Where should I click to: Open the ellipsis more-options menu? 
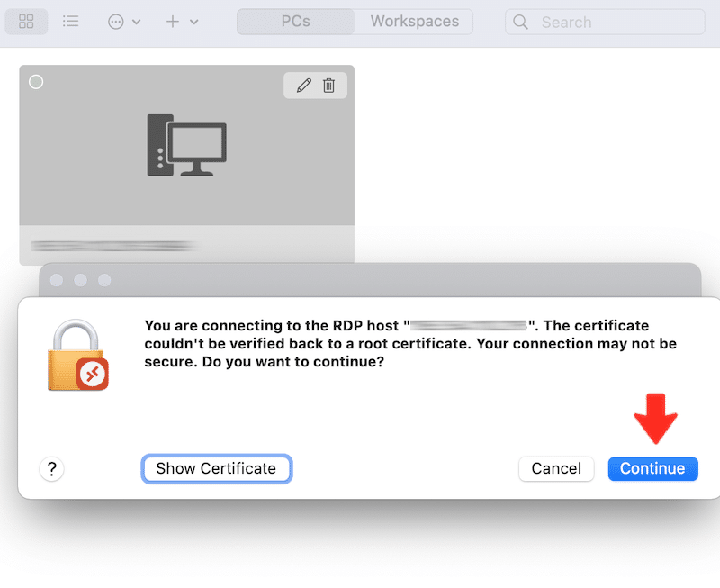point(116,22)
